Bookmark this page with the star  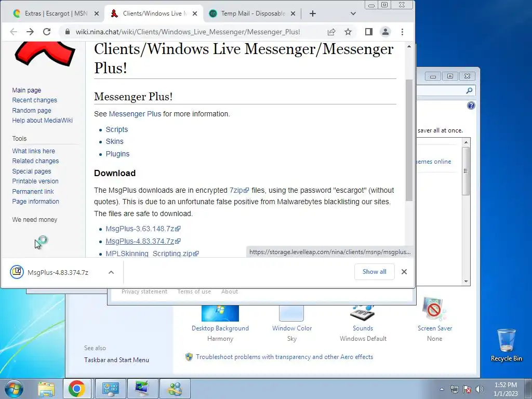(x=348, y=32)
